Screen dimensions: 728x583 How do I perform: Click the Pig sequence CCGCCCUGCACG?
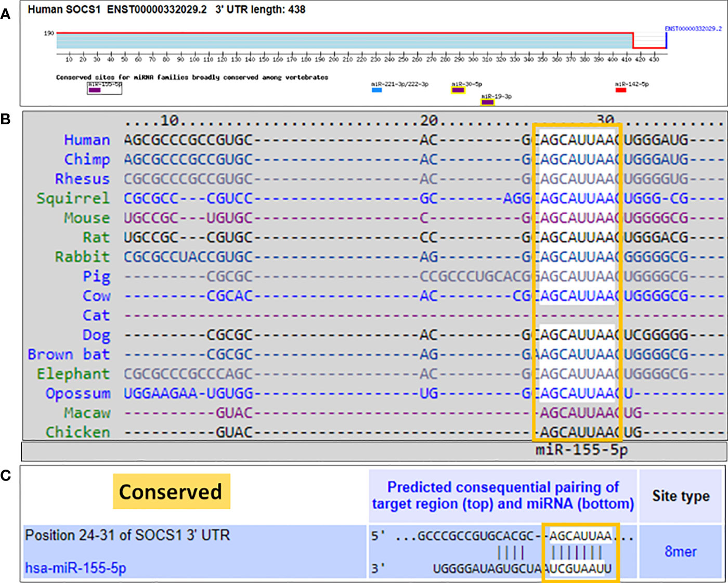(475, 277)
